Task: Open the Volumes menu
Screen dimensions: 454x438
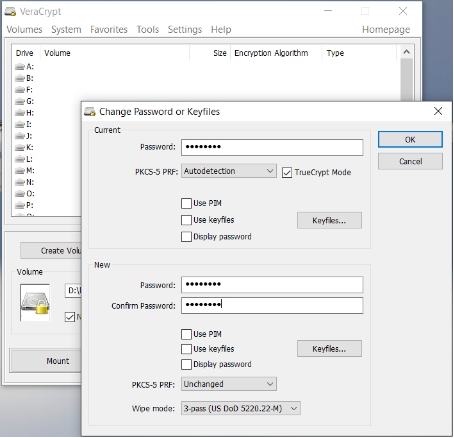Action: click(24, 30)
